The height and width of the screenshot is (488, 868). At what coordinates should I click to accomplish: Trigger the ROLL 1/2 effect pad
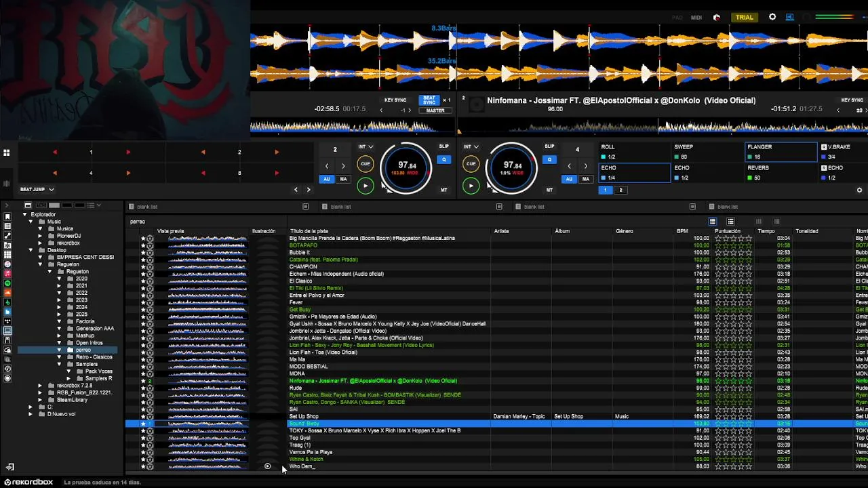(635, 152)
